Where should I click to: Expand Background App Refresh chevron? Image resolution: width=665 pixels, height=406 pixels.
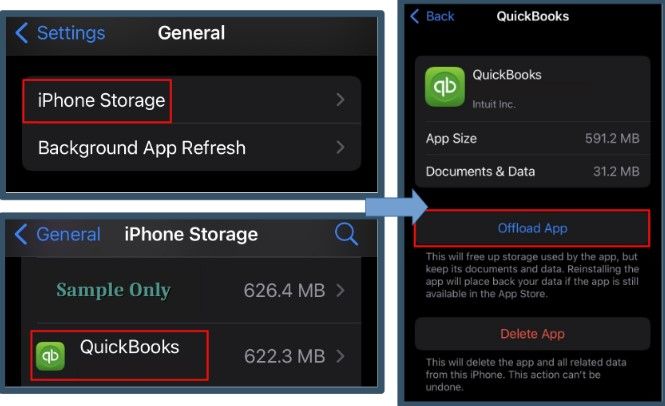click(340, 147)
